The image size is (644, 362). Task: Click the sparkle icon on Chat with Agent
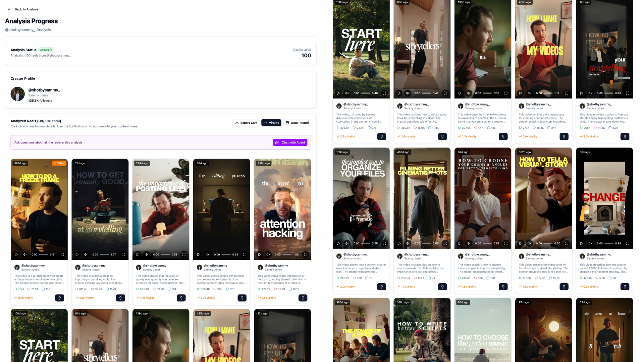[x=277, y=142]
